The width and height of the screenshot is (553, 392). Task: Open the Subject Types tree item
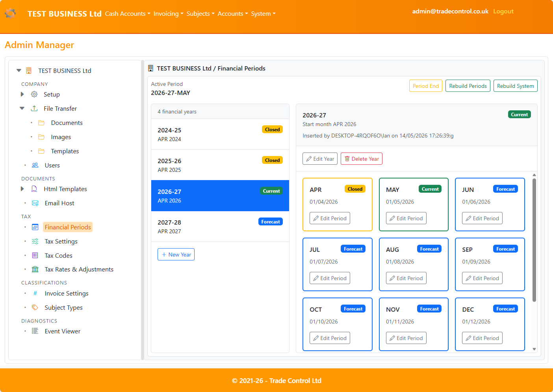click(63, 307)
